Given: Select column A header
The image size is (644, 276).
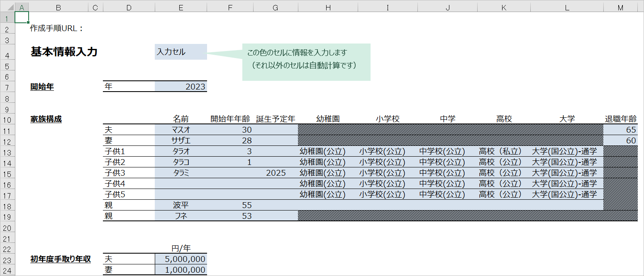Looking at the screenshot, I should click(22, 7).
